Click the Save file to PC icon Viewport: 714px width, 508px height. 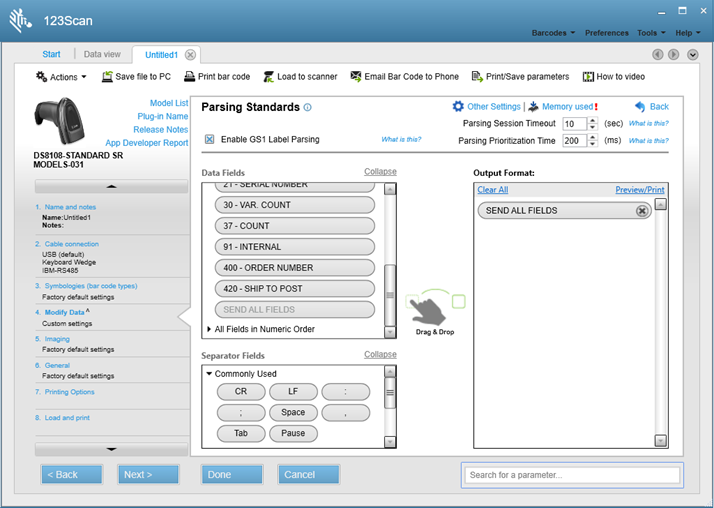[107, 77]
